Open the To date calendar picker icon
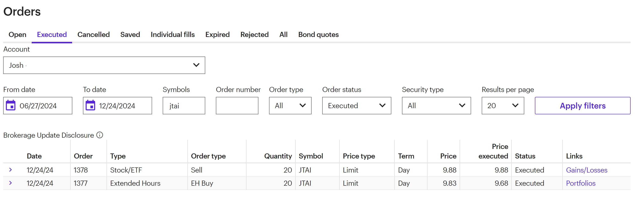This screenshot has width=644, height=201. 90,105
